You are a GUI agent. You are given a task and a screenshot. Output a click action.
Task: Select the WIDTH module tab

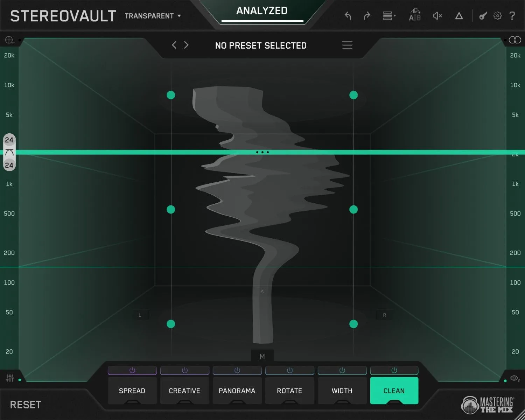tap(342, 391)
